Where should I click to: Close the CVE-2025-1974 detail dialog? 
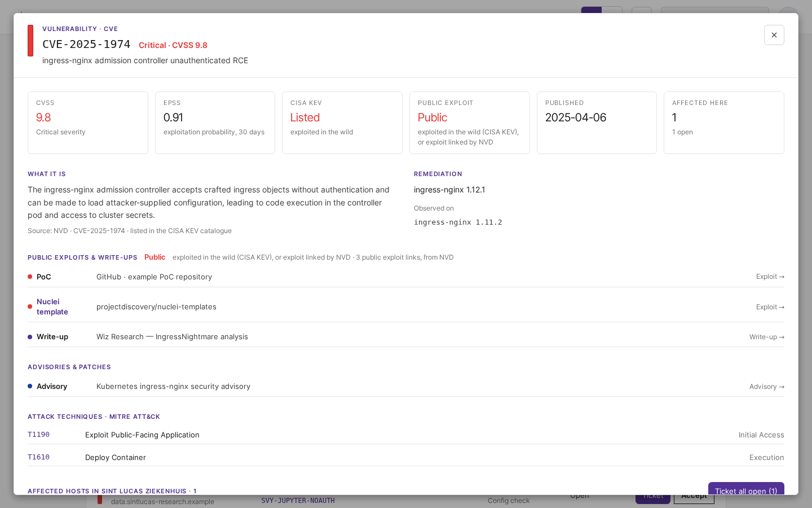[x=774, y=35]
